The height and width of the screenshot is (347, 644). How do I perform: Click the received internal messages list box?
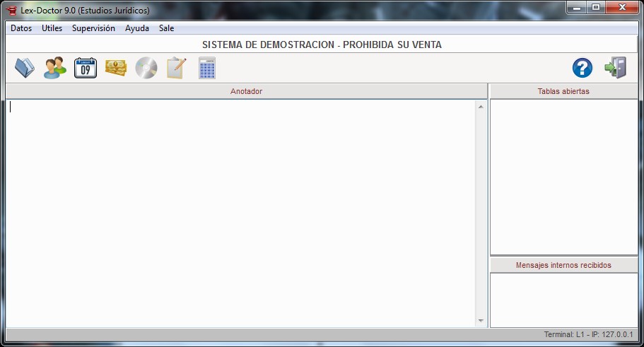564,300
